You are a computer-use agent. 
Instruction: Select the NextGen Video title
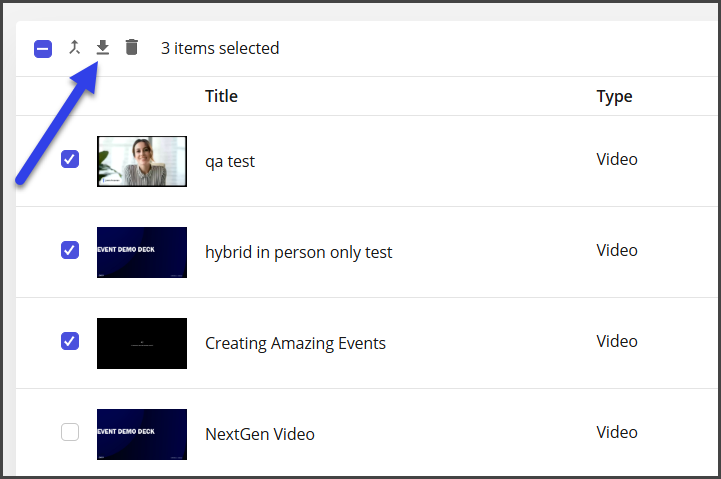point(260,434)
